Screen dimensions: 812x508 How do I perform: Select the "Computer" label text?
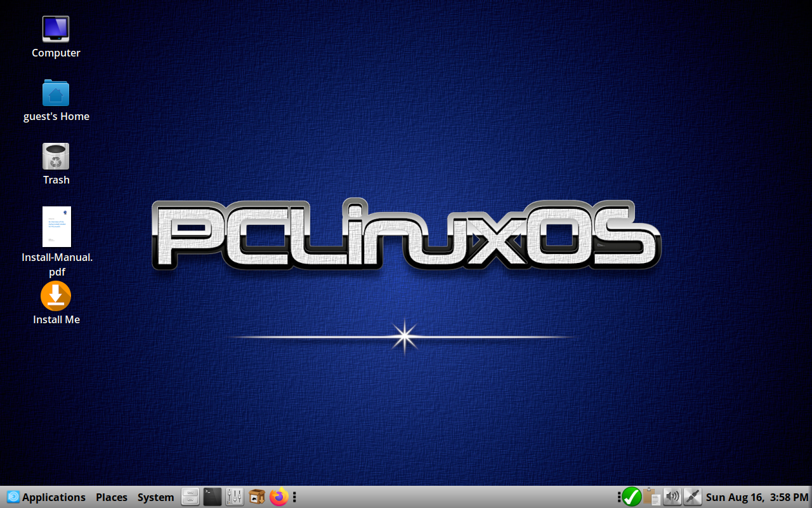click(x=56, y=53)
